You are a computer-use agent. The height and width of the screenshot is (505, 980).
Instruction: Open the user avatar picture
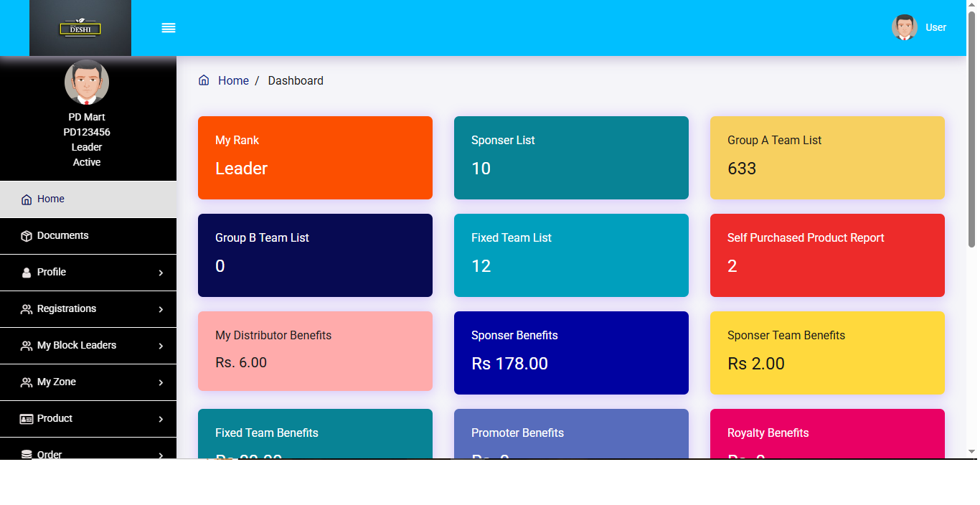[904, 27]
